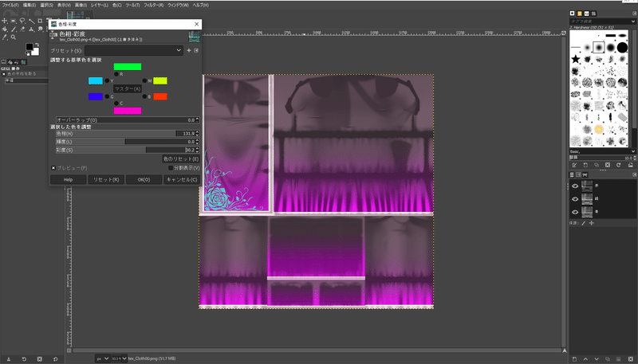
Task: Open the レイヤー(L) menu
Action: tap(99, 6)
